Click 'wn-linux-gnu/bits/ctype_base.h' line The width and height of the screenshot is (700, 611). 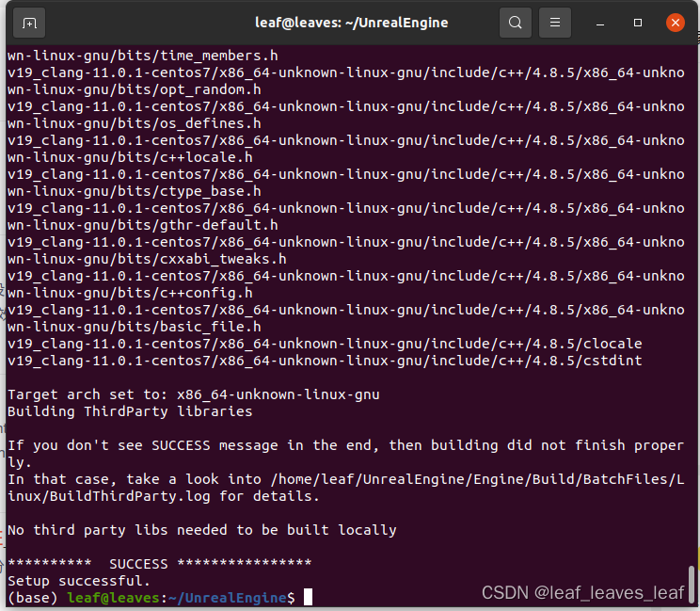(134, 191)
